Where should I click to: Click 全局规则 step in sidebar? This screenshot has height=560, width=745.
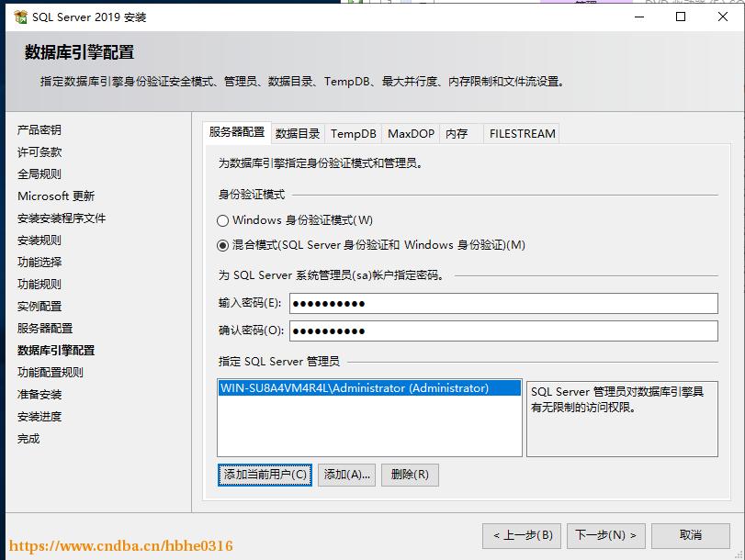click(x=40, y=174)
